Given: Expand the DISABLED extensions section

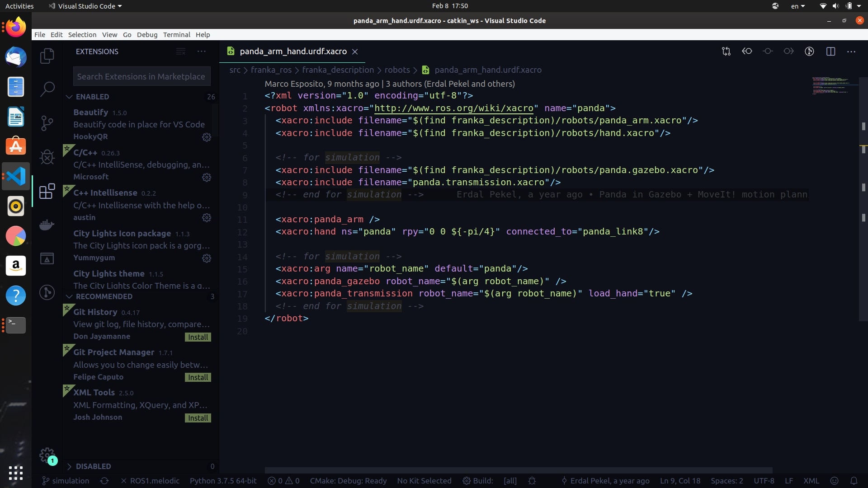Looking at the screenshot, I should coord(94,466).
